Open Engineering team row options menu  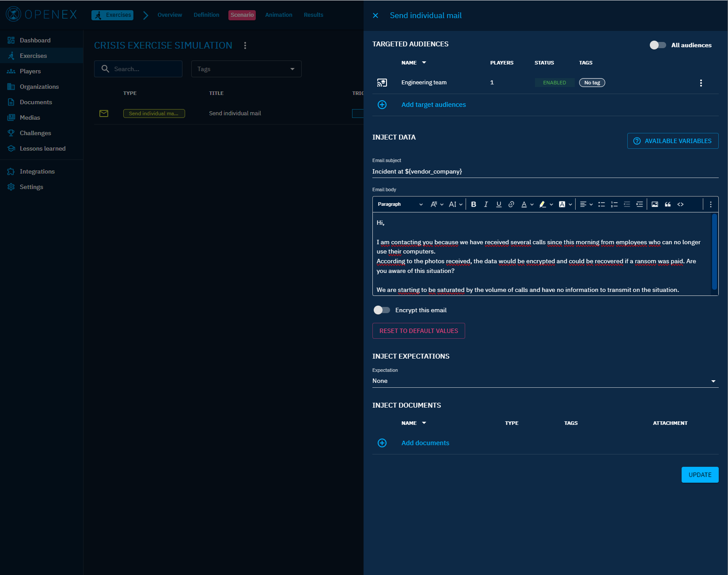point(701,83)
